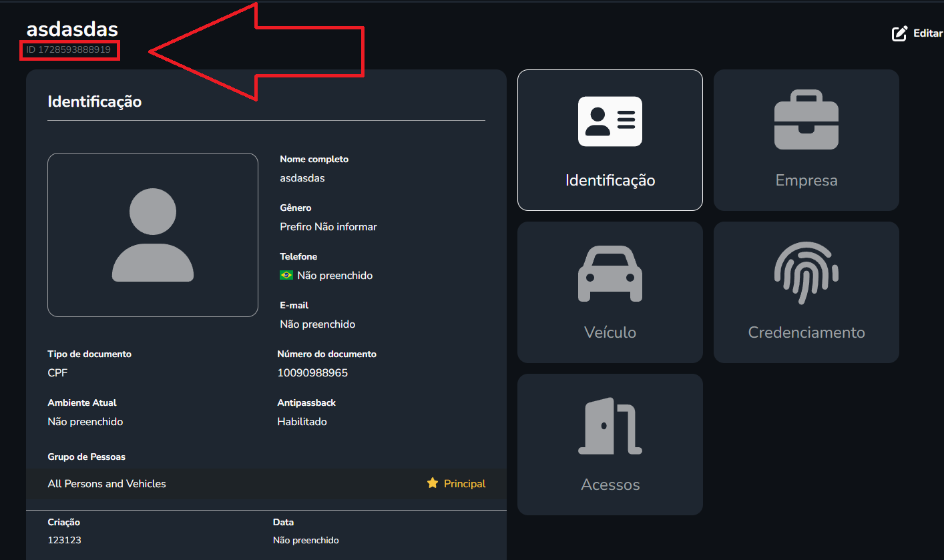Click the Tipo de documento label
This screenshot has height=560, width=944.
tap(89, 354)
